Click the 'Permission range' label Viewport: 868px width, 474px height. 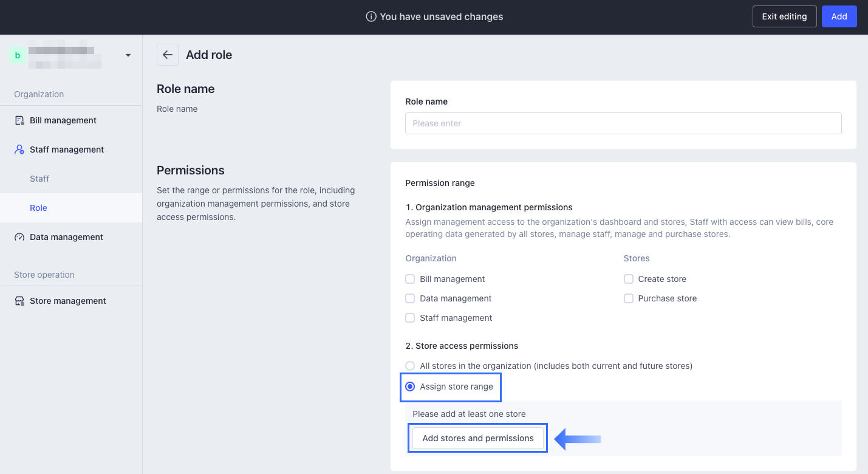(x=440, y=183)
